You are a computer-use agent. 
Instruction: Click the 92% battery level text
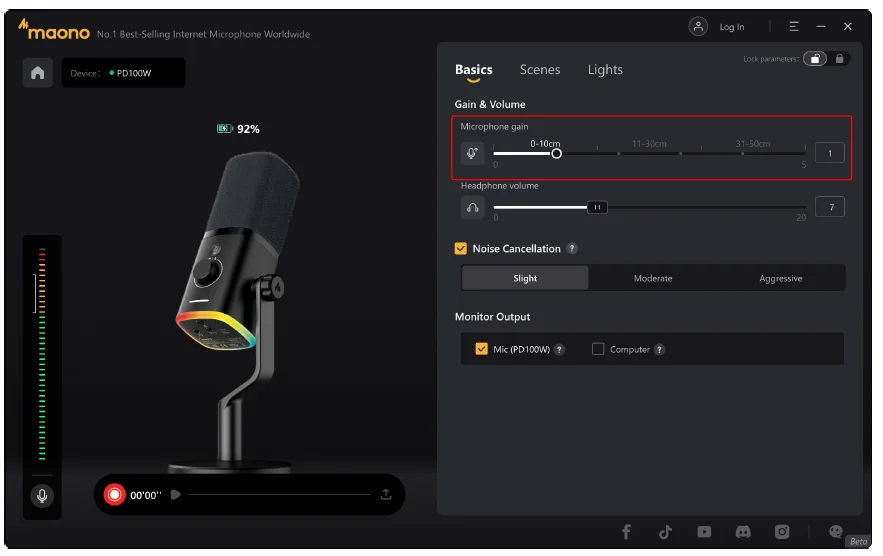coord(248,129)
